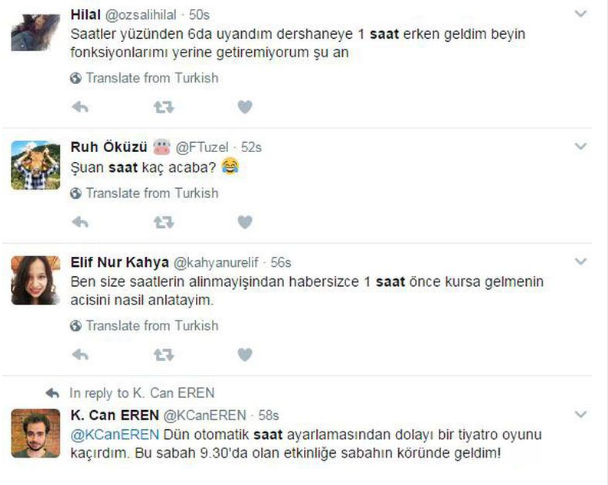
Task: Retweet Elif Nur Kahya's tweet
Action: [x=164, y=354]
